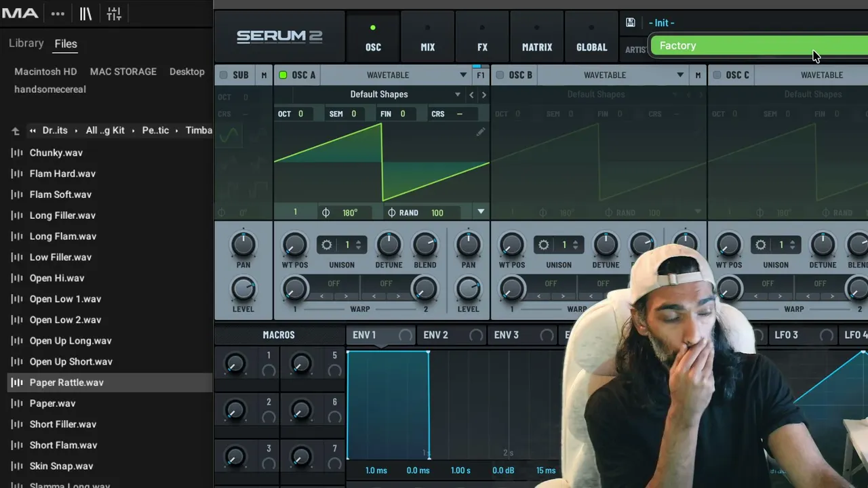Click Macro 5 modulation source circle
Image resolution: width=868 pixels, height=488 pixels.
334,371
